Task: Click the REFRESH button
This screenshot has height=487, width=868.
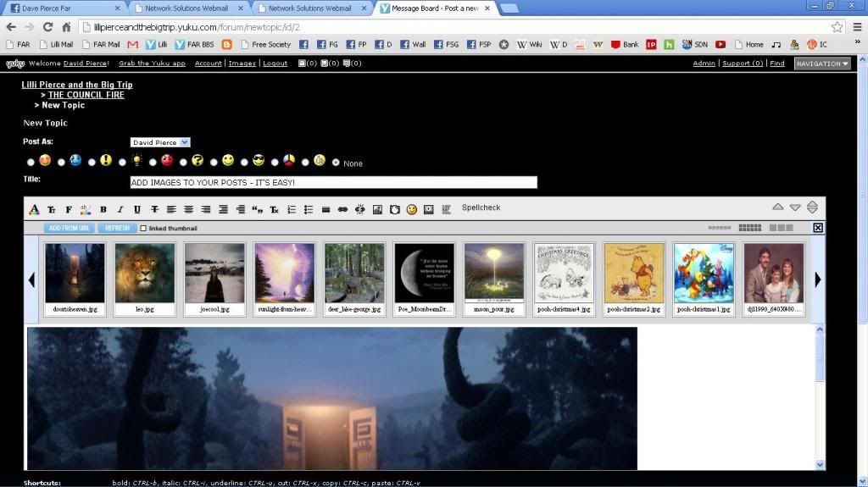Action: point(117,228)
